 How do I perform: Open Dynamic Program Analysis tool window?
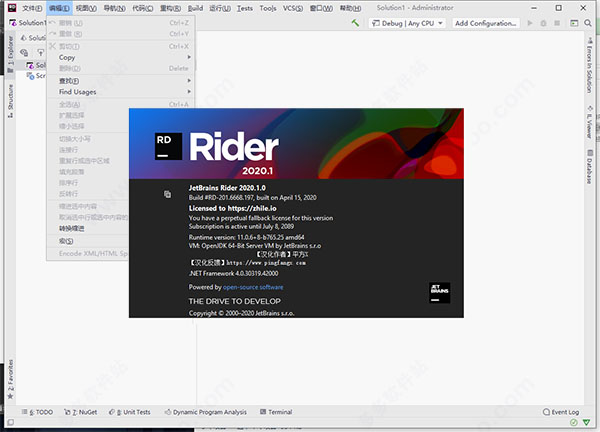click(205, 412)
